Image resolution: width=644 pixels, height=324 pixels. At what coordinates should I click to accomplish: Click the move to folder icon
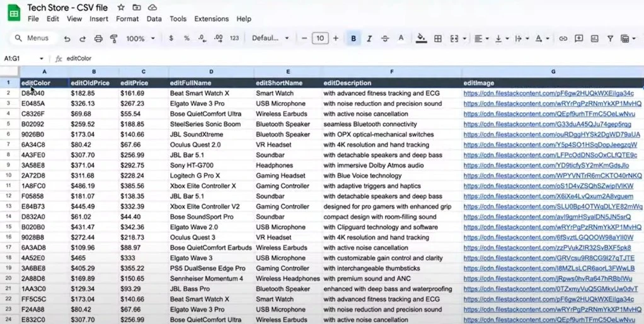pyautogui.click(x=136, y=8)
